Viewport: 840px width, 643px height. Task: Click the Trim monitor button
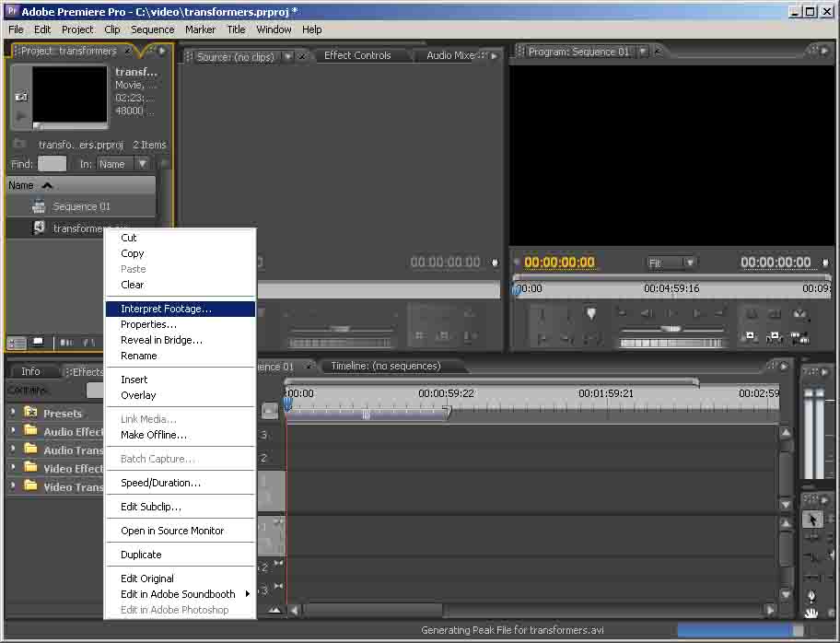pyautogui.click(x=799, y=337)
